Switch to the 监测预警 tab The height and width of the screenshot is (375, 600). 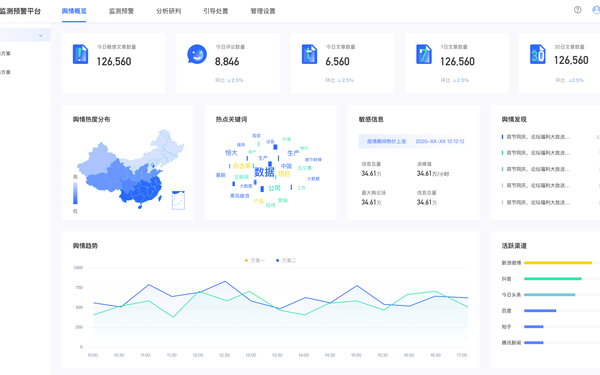coord(121,11)
